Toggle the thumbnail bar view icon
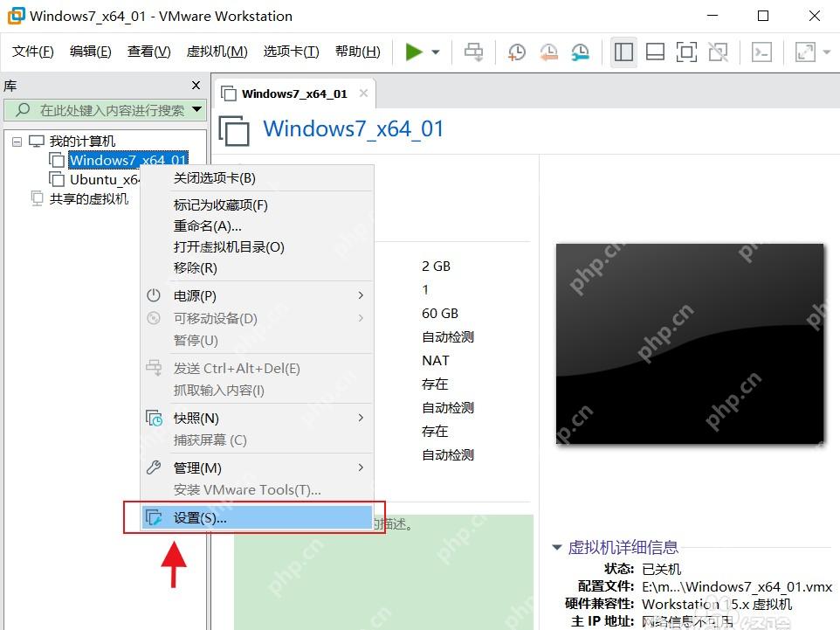Image resolution: width=840 pixels, height=630 pixels. 655,52
